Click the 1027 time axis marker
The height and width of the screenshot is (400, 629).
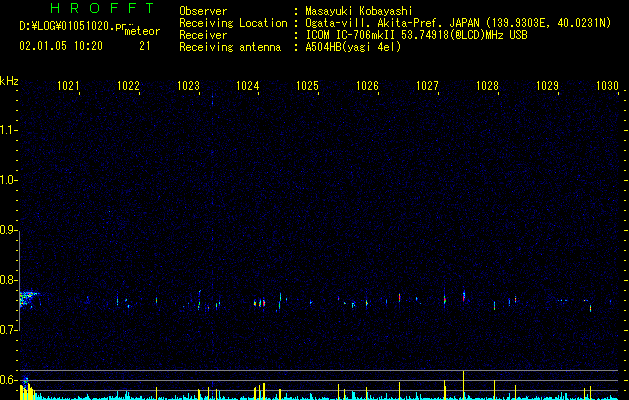(428, 85)
